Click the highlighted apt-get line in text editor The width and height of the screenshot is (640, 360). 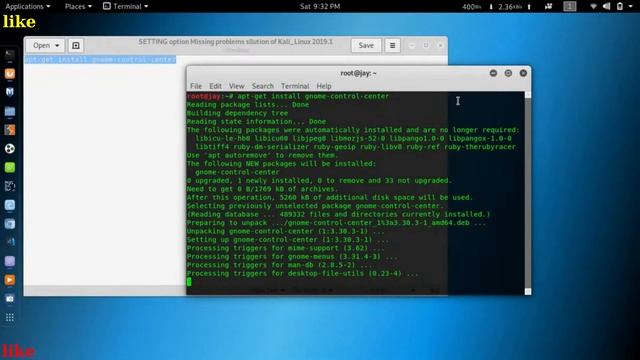pyautogui.click(x=100, y=60)
